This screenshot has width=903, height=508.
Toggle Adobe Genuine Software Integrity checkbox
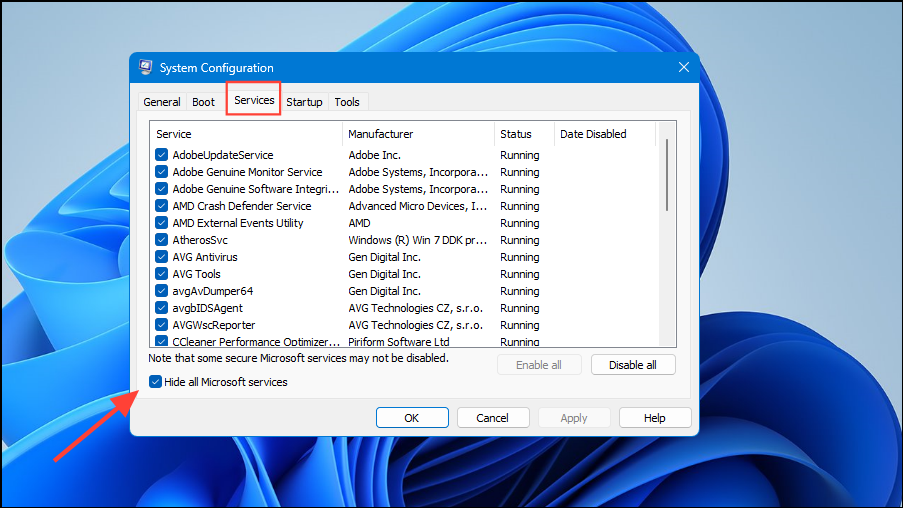(161, 189)
